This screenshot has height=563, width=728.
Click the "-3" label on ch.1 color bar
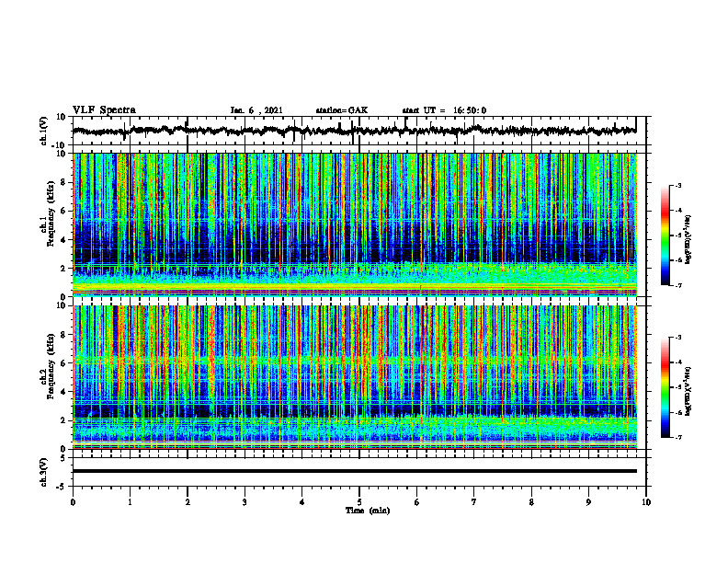[678, 185]
